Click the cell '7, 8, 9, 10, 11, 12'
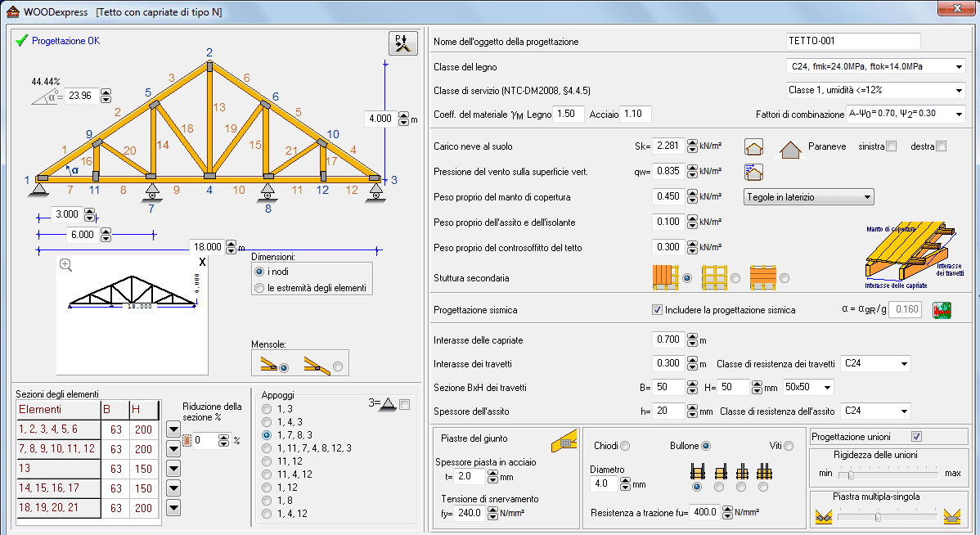980x535 pixels. pos(60,449)
